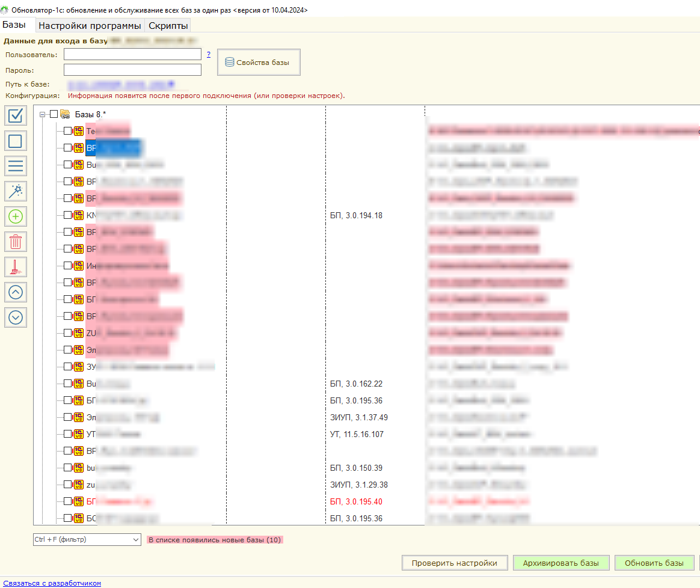Viewport: 700px width, 588px height.
Task: Click the 1C icon in the БП, 3.0.150.39 row
Action: [79, 468]
